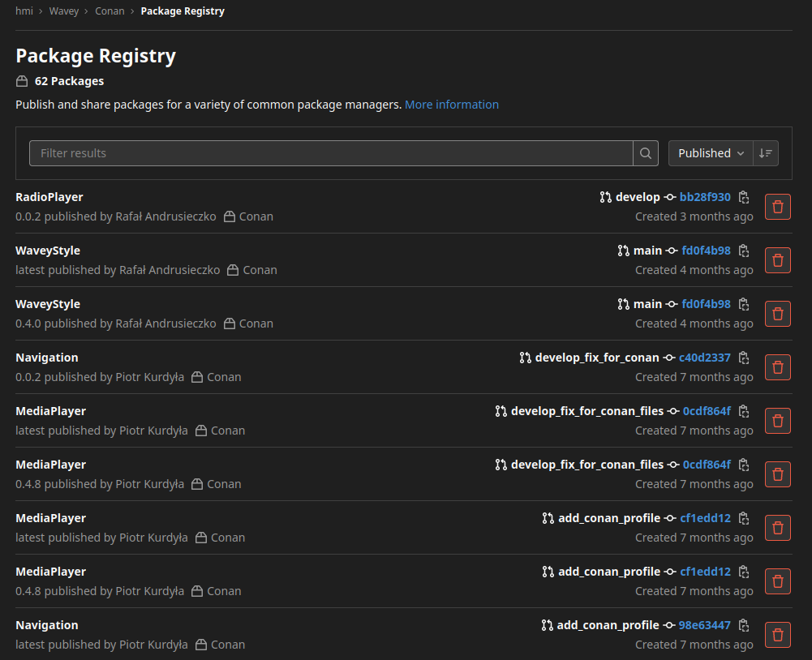Delete the RadioPlayer package with the trash icon
Image resolution: width=812 pixels, height=660 pixels.
coord(777,206)
